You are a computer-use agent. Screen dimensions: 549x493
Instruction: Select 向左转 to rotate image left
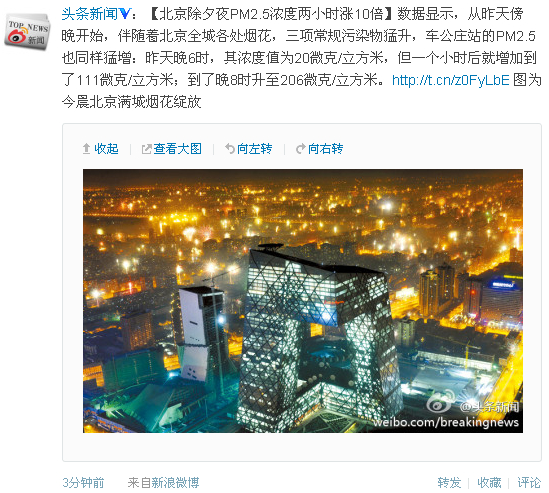coord(255,149)
